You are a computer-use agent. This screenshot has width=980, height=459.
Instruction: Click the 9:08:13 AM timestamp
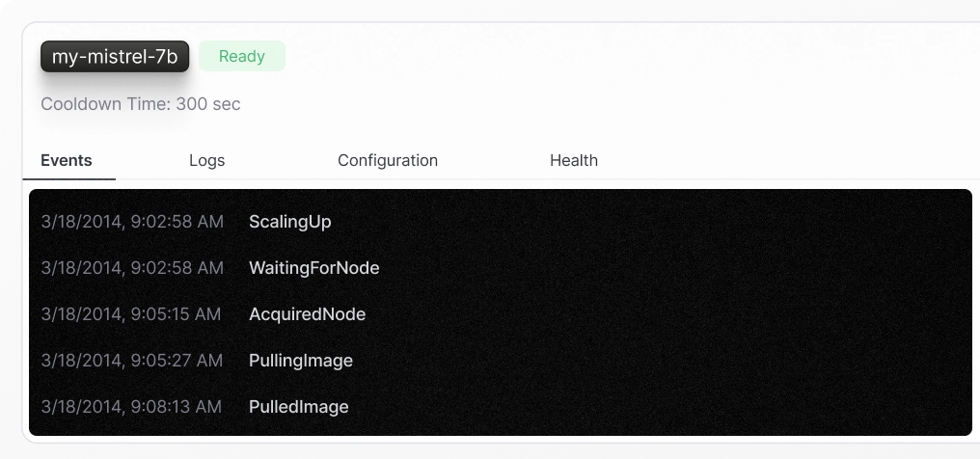click(x=131, y=407)
